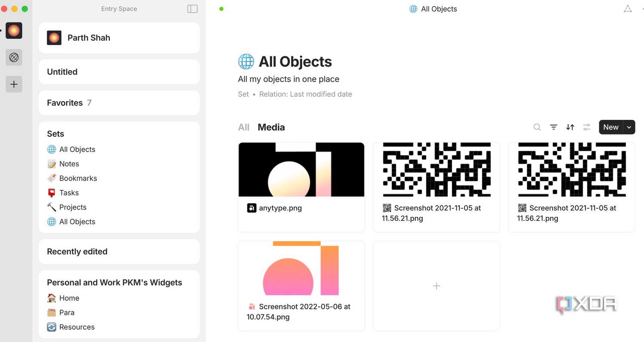Select the Entry Space orange orb icon
Image resolution: width=644 pixels, height=342 pixels.
pyautogui.click(x=14, y=31)
